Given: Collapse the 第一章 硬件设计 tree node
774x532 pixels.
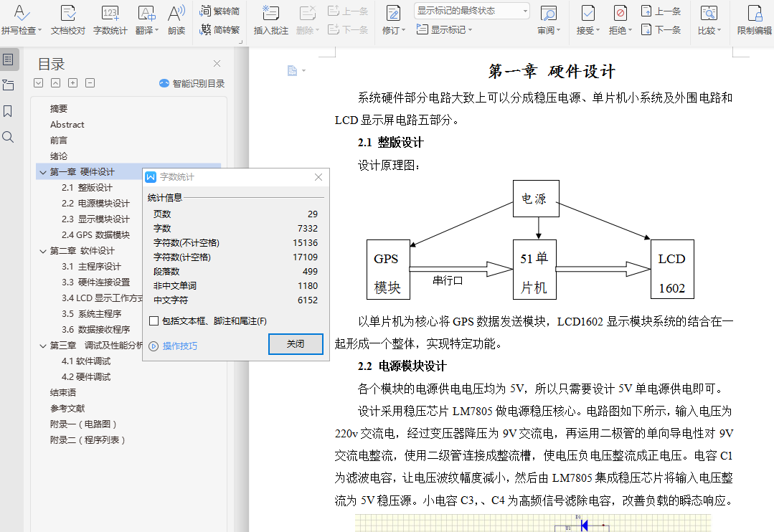Looking at the screenshot, I should 43,172.
